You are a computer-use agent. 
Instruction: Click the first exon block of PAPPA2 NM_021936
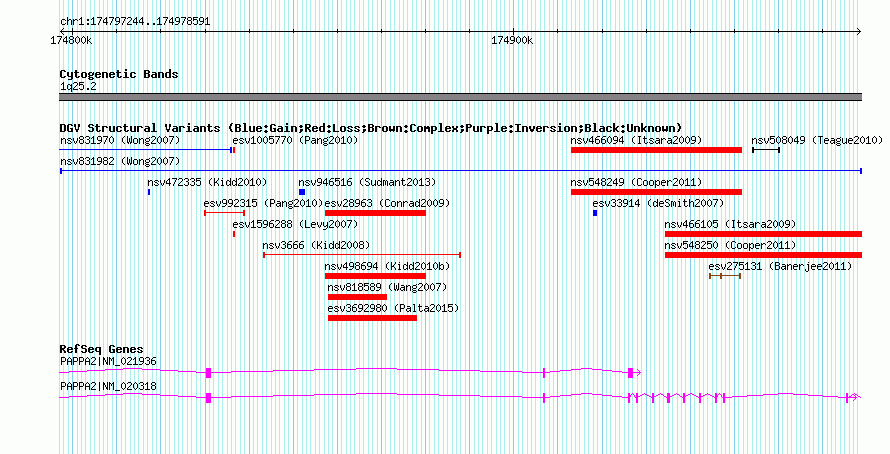click(x=208, y=373)
